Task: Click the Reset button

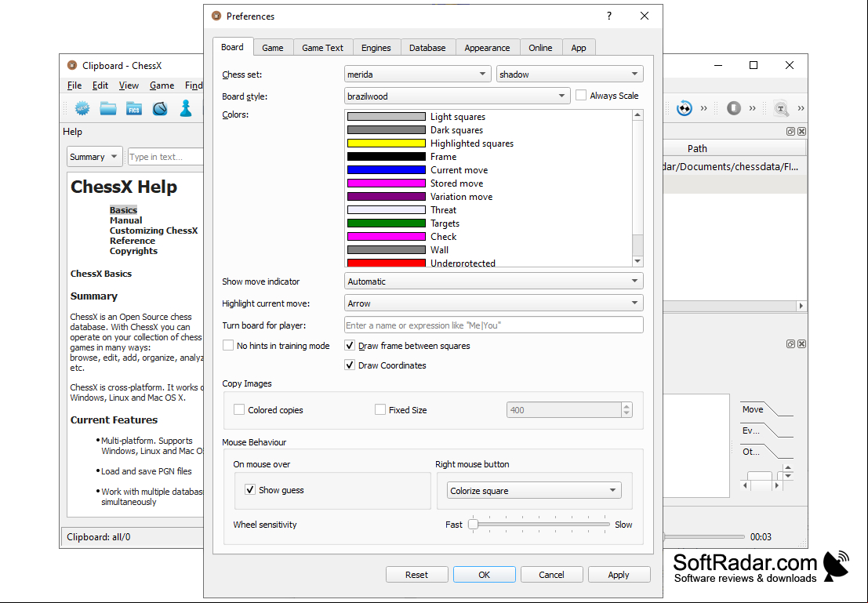Action: click(417, 575)
